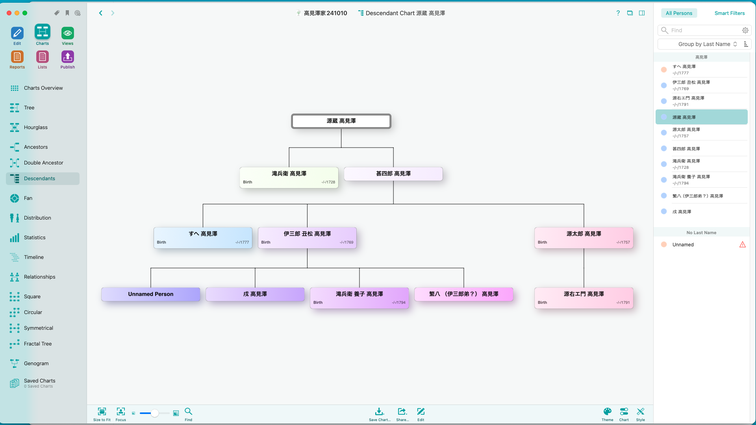This screenshot has width=756, height=425.
Task: Switch to the Circular chart
Action: 42,312
